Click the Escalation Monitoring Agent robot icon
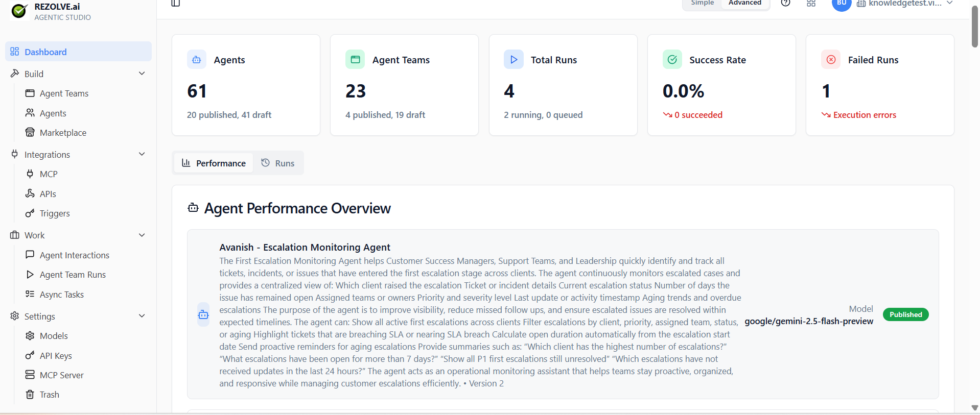Image resolution: width=980 pixels, height=415 pixels. pyautogui.click(x=203, y=314)
